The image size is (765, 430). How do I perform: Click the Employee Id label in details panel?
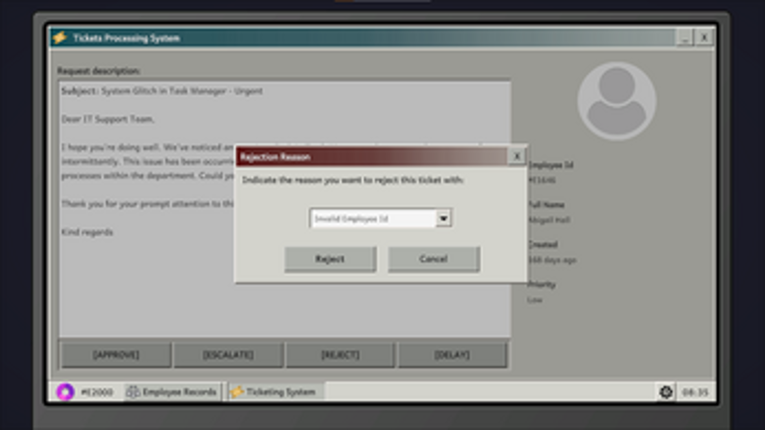551,165
